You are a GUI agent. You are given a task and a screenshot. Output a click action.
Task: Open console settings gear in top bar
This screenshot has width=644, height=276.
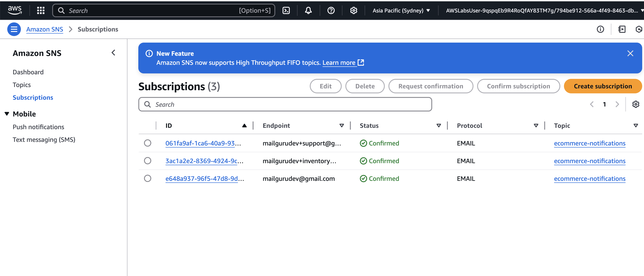(354, 10)
